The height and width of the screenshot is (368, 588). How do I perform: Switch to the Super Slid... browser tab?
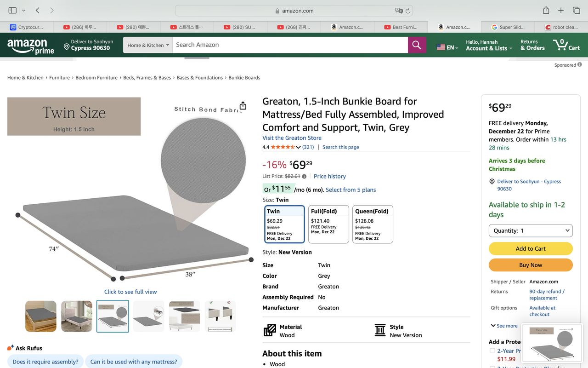pyautogui.click(x=508, y=27)
